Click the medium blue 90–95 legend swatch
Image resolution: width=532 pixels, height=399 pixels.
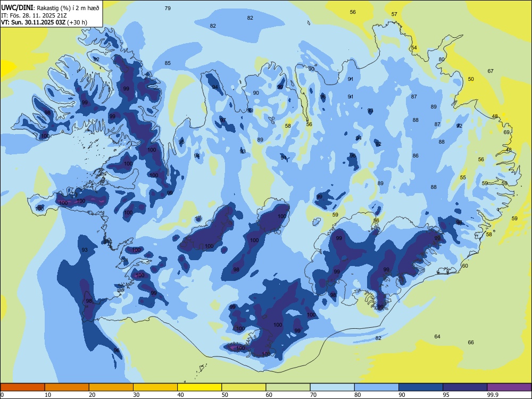tap(421, 387)
